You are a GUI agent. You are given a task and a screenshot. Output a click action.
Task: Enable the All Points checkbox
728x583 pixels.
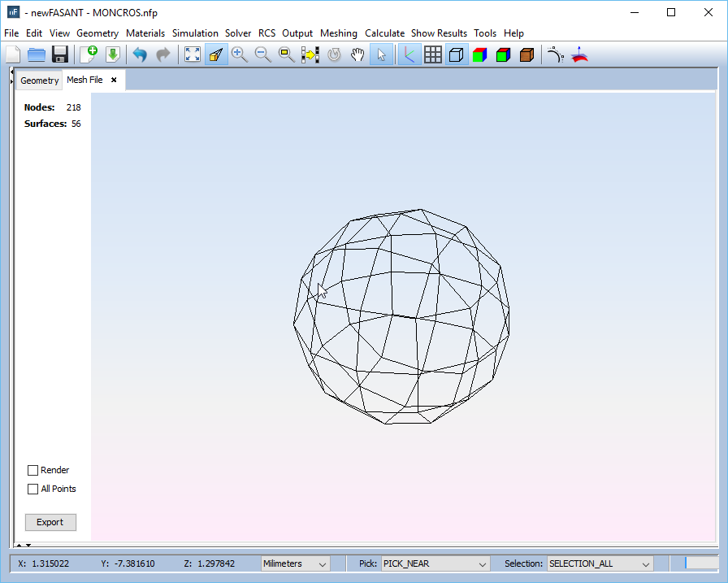[33, 489]
